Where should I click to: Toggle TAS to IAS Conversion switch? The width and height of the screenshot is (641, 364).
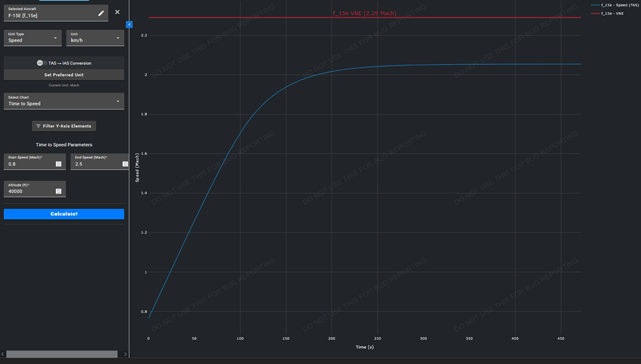(x=41, y=63)
